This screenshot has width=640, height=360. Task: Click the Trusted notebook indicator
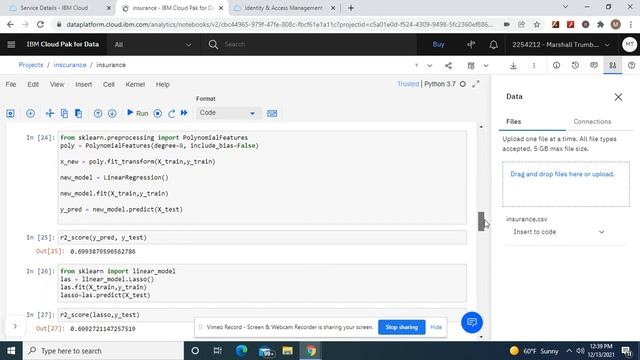408,84
